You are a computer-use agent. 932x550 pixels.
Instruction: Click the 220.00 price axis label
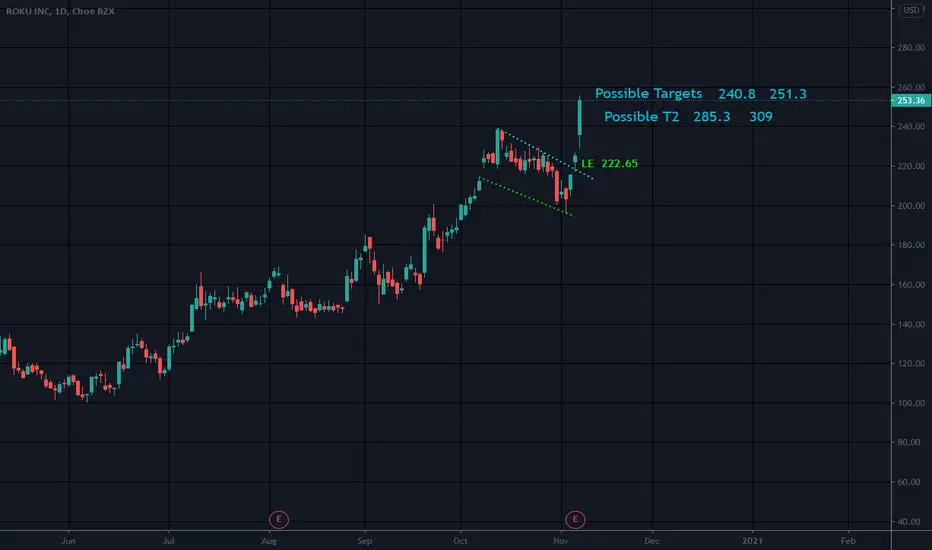click(x=911, y=166)
